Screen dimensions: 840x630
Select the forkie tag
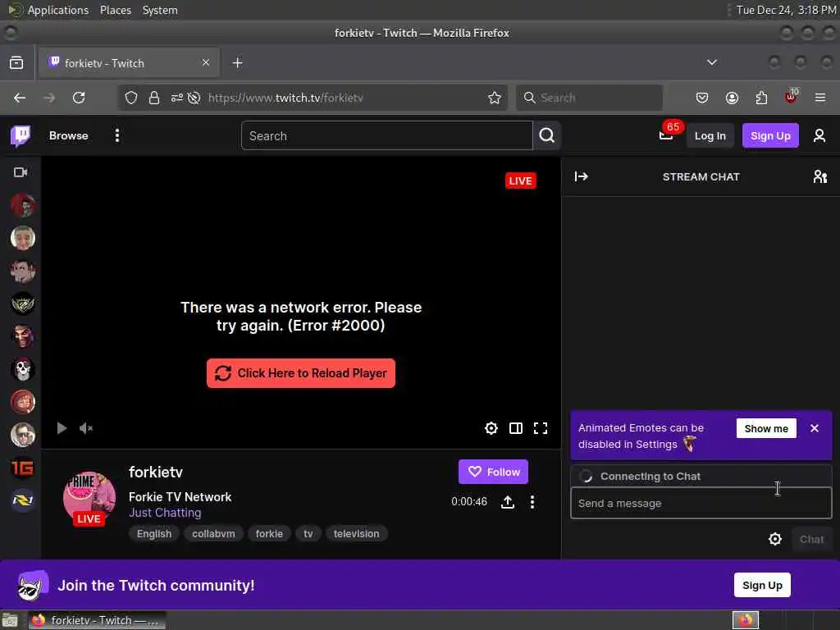[x=269, y=533]
